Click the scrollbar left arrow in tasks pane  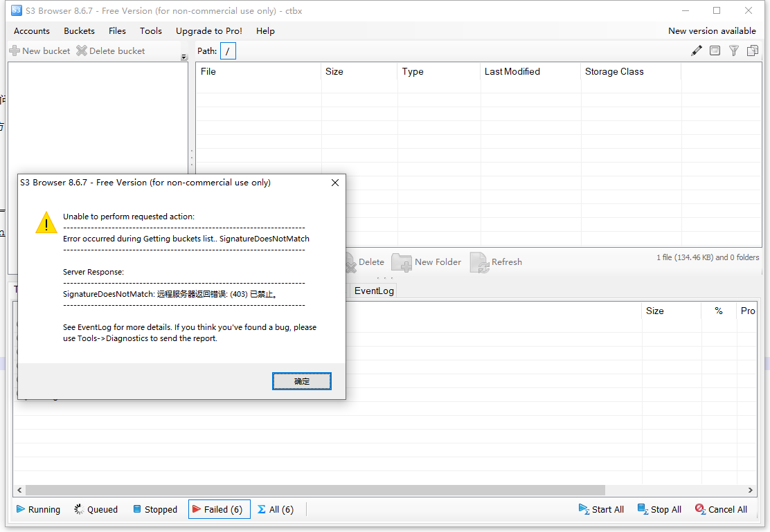[x=19, y=490]
